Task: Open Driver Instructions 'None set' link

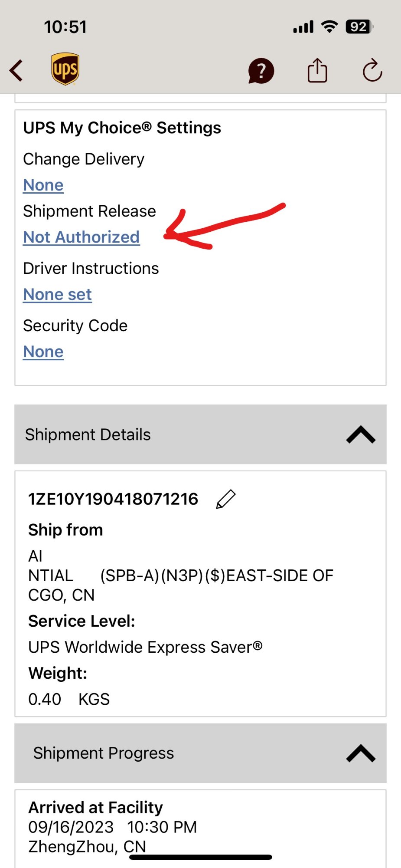Action: click(x=57, y=295)
